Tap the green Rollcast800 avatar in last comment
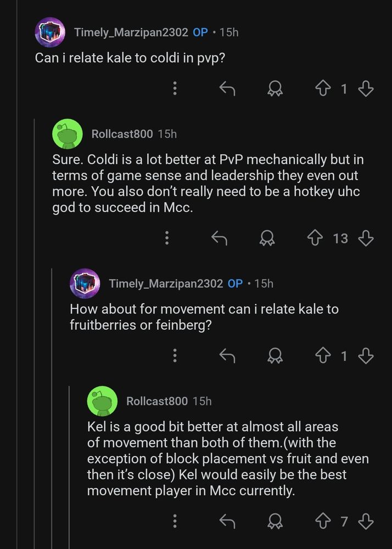 click(103, 401)
